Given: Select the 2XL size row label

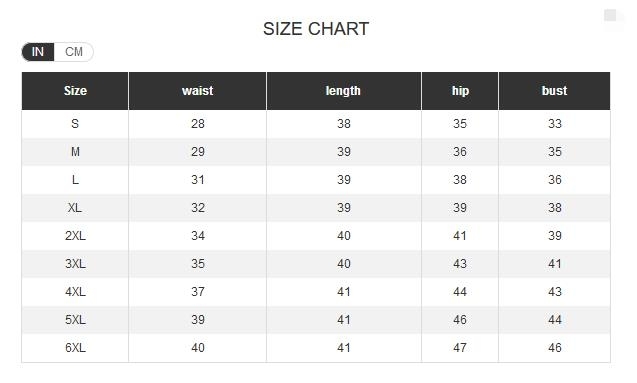Looking at the screenshot, I should pyautogui.click(x=75, y=236).
